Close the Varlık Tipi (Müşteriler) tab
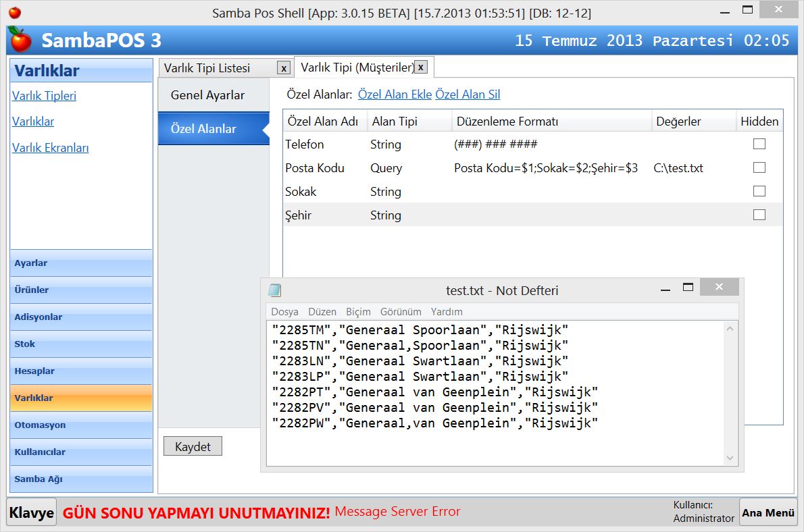The width and height of the screenshot is (804, 532). tap(420, 67)
